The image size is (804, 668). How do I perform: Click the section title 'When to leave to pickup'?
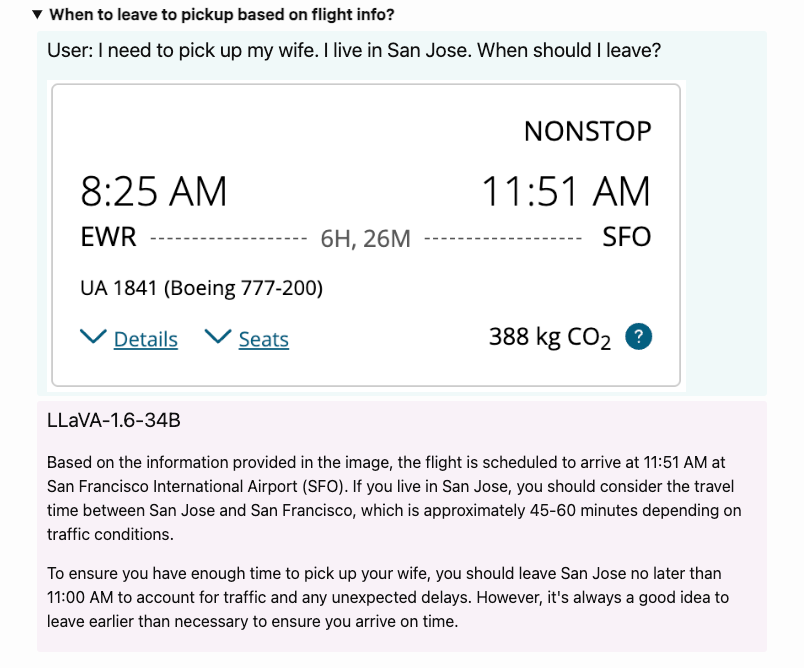tap(221, 15)
